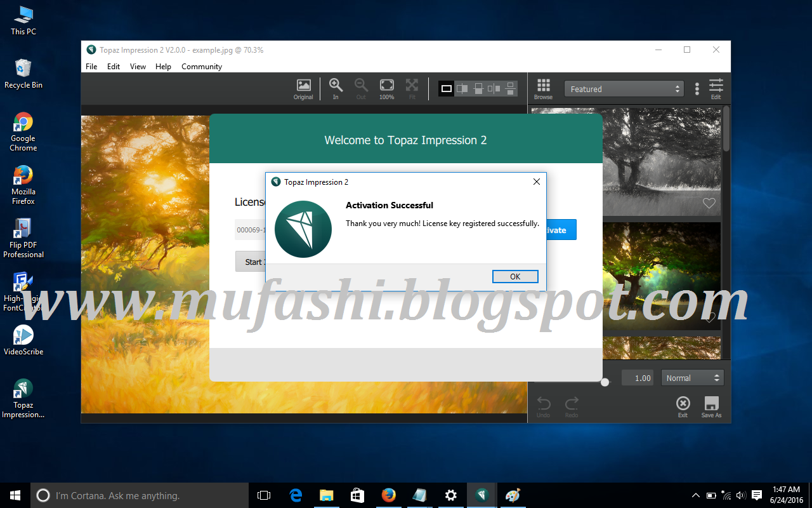
Task: Favorite the black and white preset heart
Action: point(709,203)
